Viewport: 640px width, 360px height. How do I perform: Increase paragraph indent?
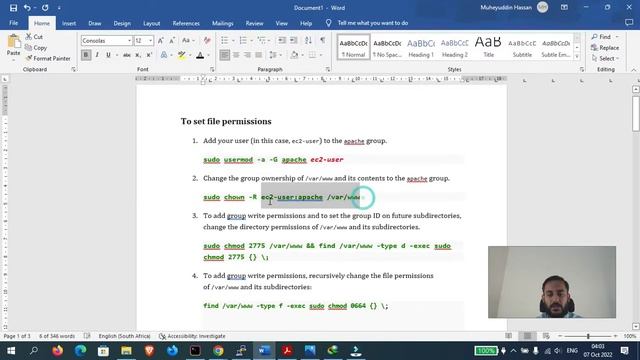pyautogui.click(x=293, y=40)
